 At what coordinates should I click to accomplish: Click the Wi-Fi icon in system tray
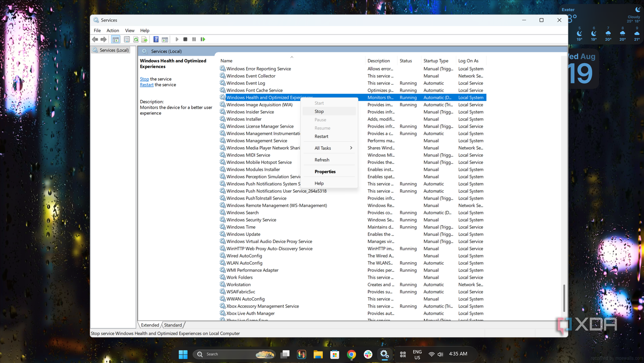point(431,354)
